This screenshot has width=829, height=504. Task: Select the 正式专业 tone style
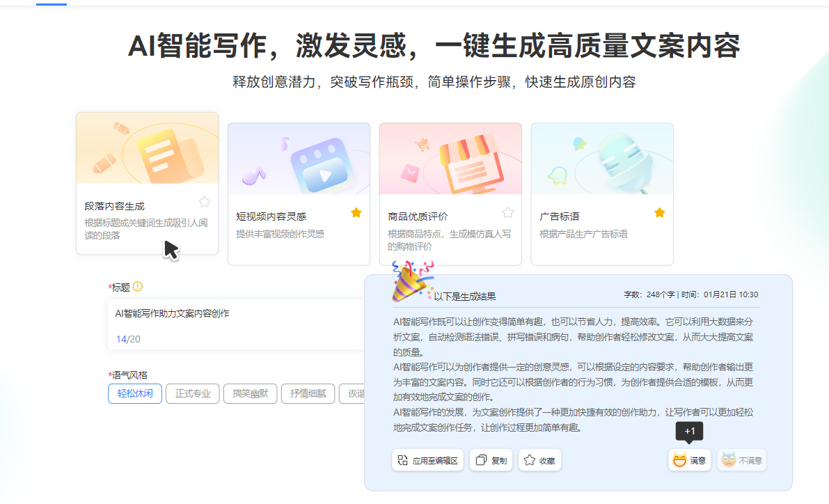pos(192,393)
